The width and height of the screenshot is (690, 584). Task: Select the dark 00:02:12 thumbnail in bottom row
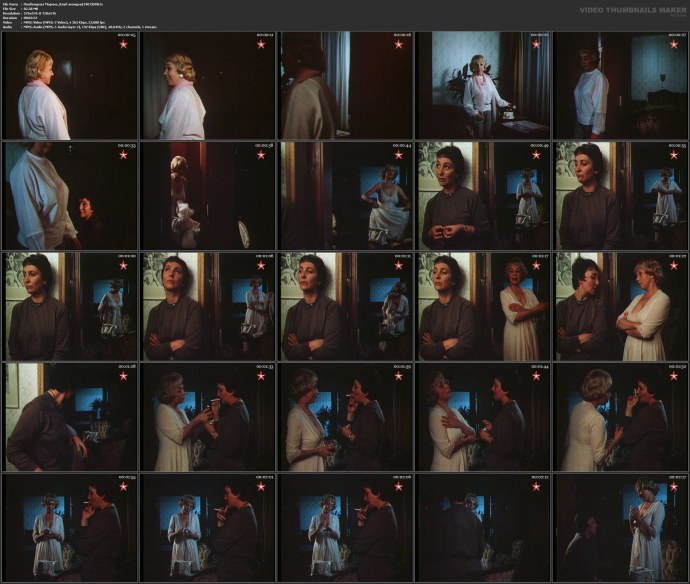click(x=484, y=527)
